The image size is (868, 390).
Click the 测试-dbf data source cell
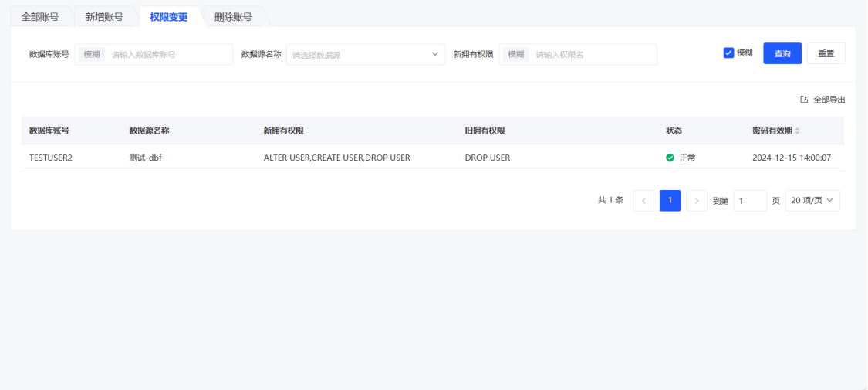(145, 158)
